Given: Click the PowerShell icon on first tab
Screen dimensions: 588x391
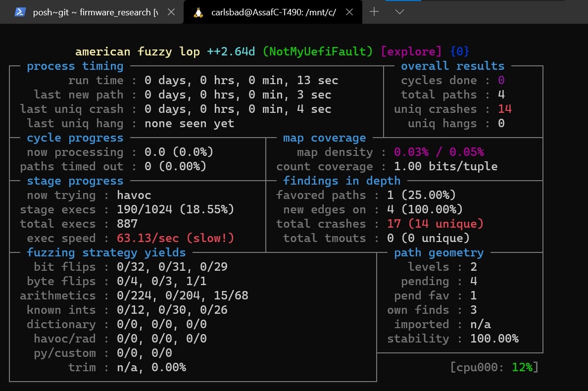Looking at the screenshot, I should (20, 12).
